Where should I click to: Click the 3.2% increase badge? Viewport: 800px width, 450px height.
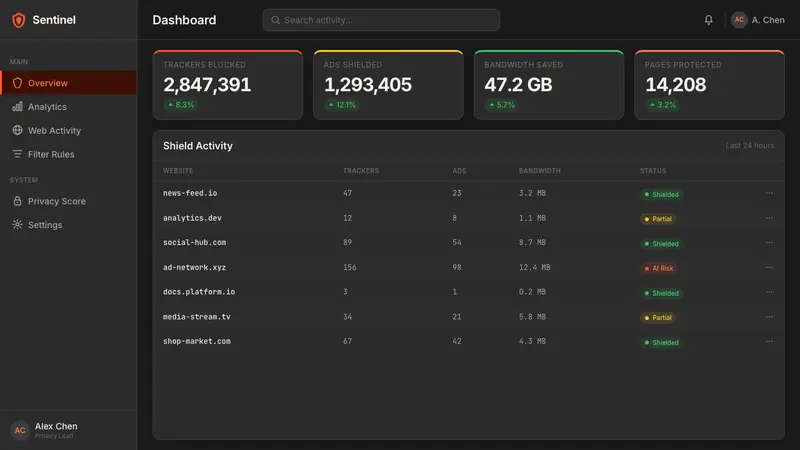pyautogui.click(x=662, y=105)
